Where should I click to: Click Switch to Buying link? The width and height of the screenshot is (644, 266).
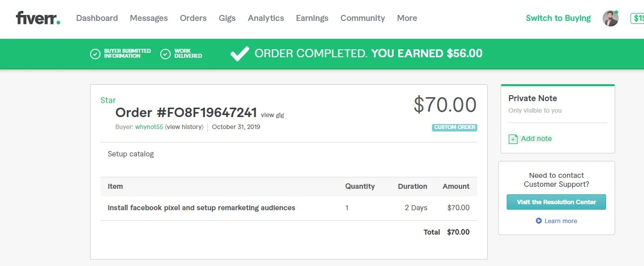point(558,18)
